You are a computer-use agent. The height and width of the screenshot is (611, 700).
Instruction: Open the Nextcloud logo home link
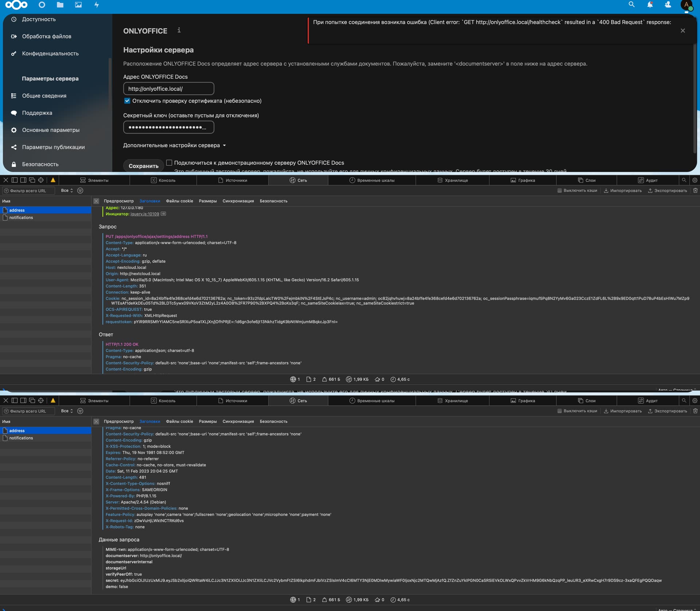(16, 5)
